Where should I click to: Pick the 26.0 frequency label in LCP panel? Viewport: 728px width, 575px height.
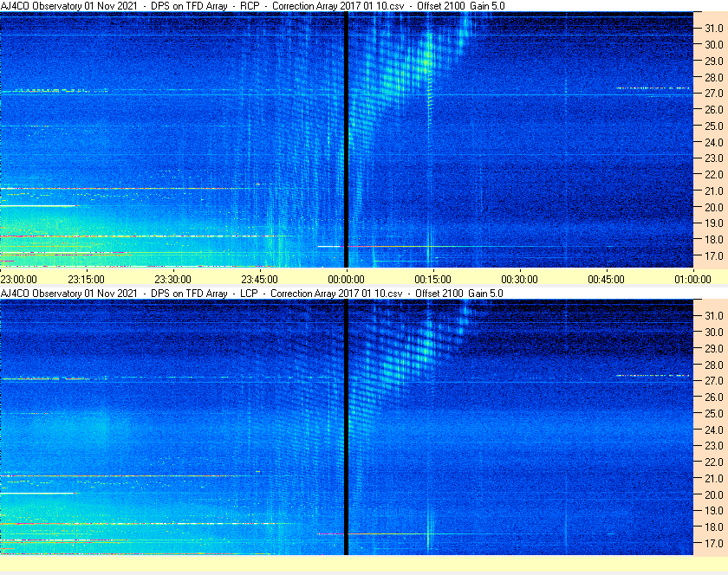(714, 397)
